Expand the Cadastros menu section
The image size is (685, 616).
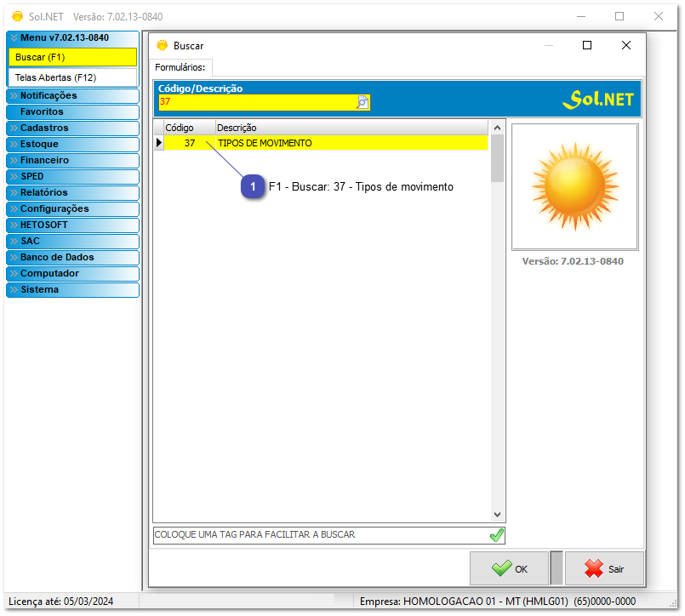tap(71, 128)
